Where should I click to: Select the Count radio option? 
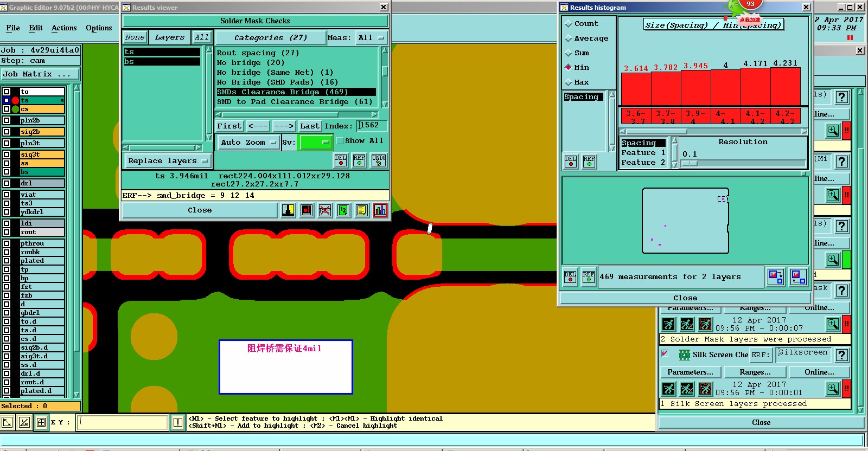tap(569, 24)
